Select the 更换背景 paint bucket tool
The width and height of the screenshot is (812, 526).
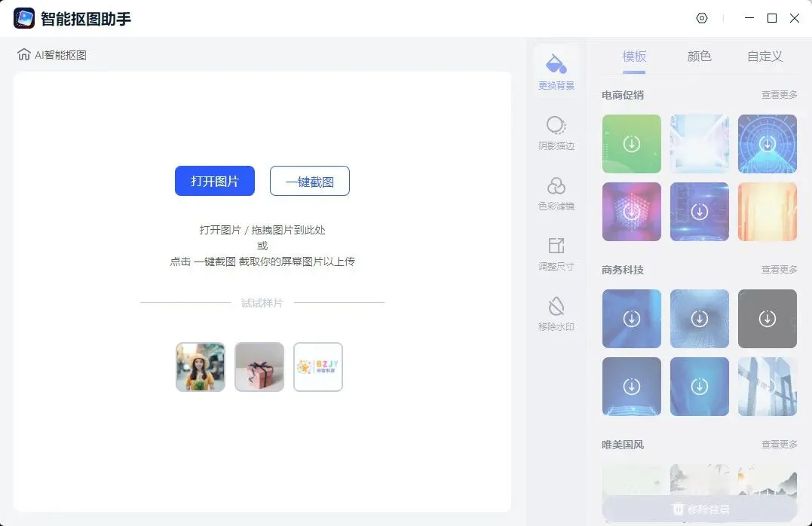click(x=556, y=72)
